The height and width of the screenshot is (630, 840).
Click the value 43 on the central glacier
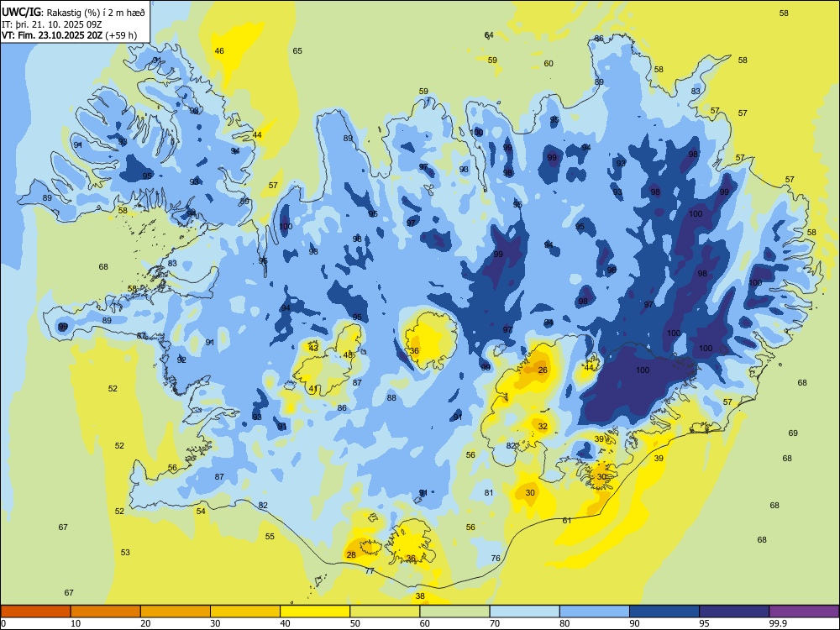point(314,349)
